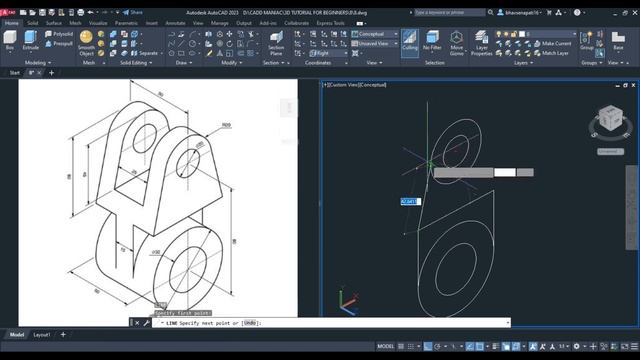Viewport: 640px width, 360px height.
Task: Click the command line input field
Action: [x=331, y=323]
